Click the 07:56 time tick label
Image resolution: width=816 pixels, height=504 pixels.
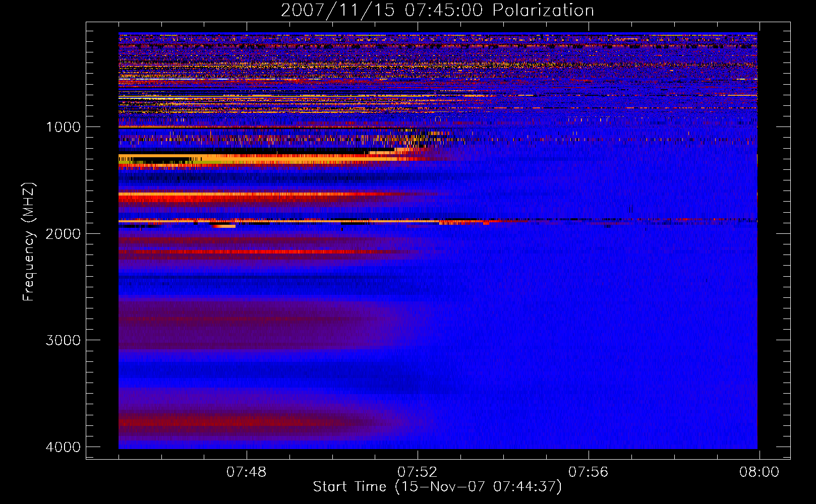point(589,472)
